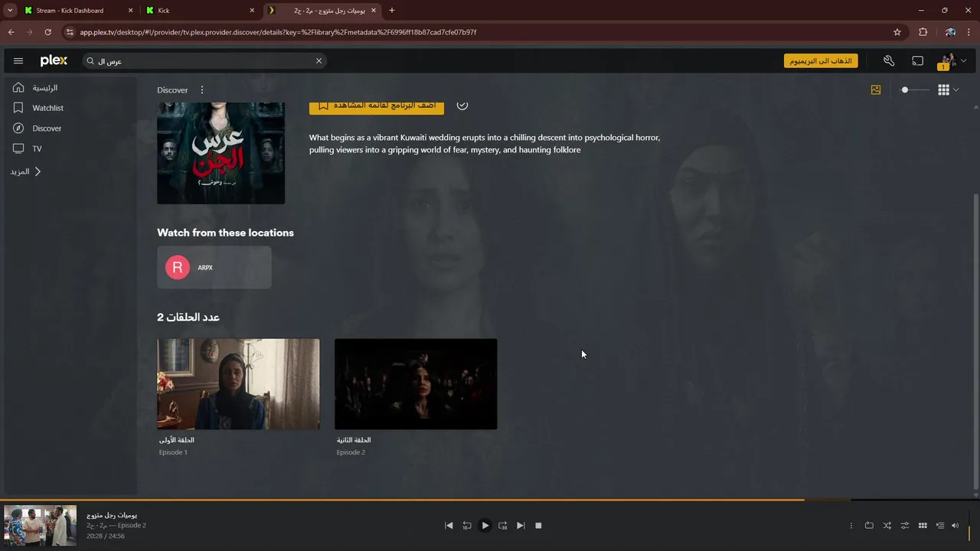This screenshot has height=551, width=980.
Task: Click the browser address bar URL
Action: pyautogui.click(x=278, y=32)
